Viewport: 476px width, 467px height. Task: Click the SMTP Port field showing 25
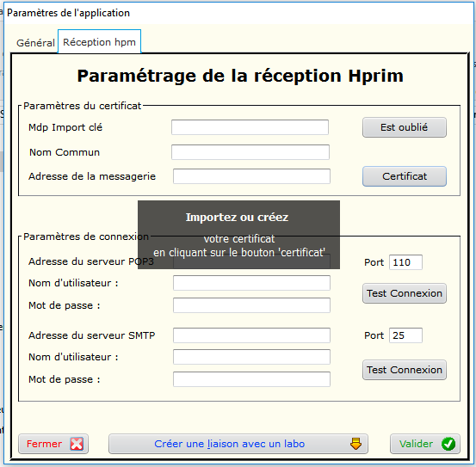(405, 335)
